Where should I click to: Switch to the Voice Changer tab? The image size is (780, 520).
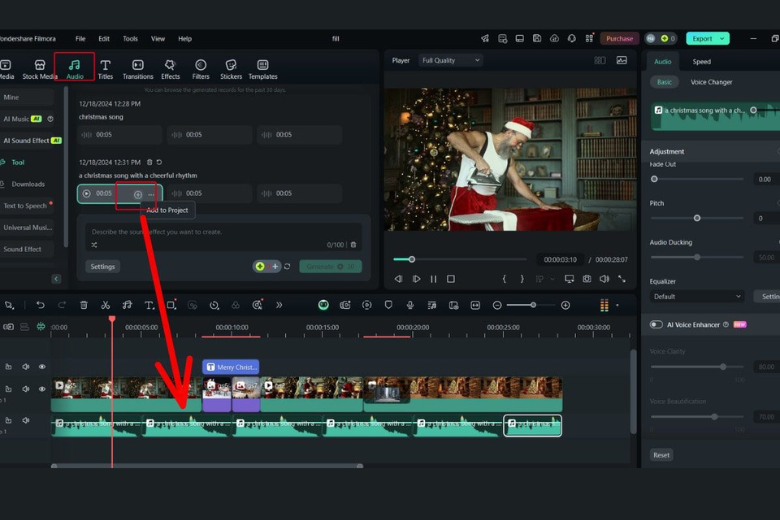click(711, 82)
